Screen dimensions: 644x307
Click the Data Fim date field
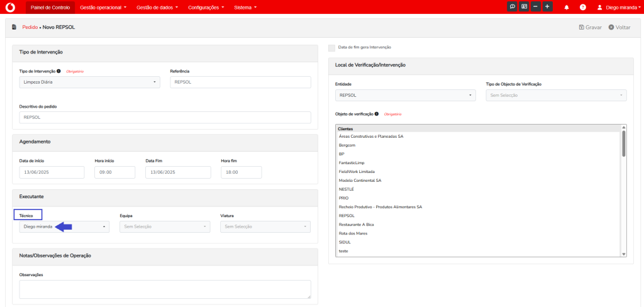(178, 172)
